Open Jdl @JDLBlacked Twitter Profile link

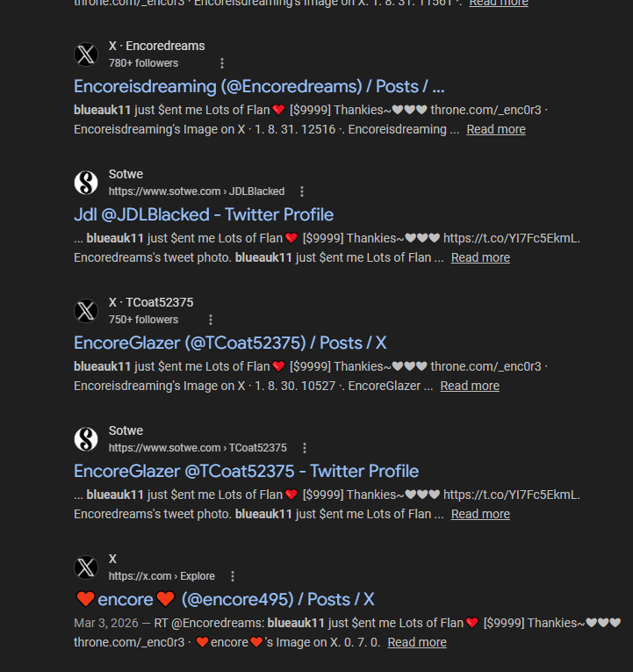204,214
